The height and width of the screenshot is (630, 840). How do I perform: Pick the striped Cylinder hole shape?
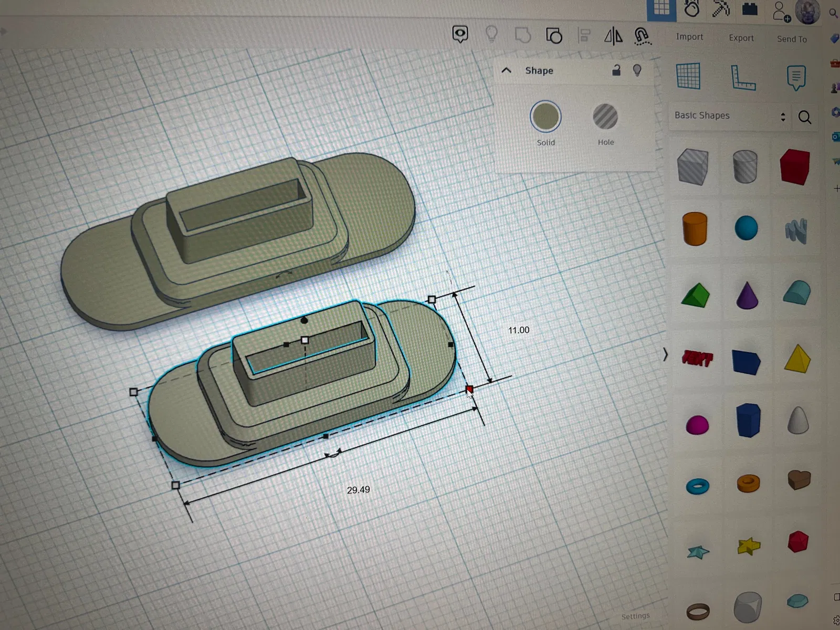coord(745,167)
